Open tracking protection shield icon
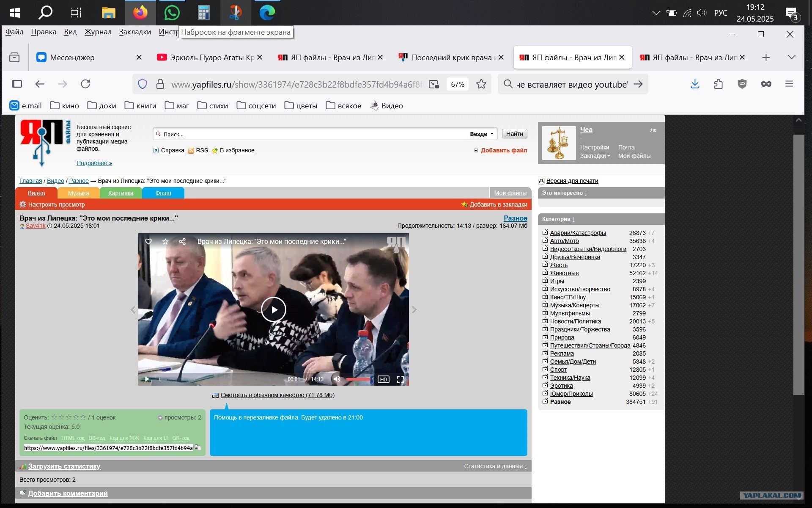The width and height of the screenshot is (812, 508). [143, 84]
